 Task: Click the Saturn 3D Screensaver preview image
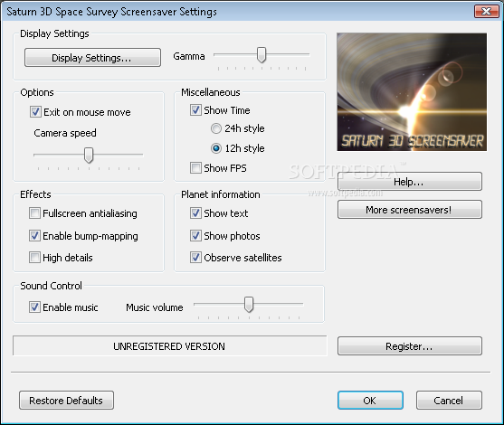pos(412,92)
